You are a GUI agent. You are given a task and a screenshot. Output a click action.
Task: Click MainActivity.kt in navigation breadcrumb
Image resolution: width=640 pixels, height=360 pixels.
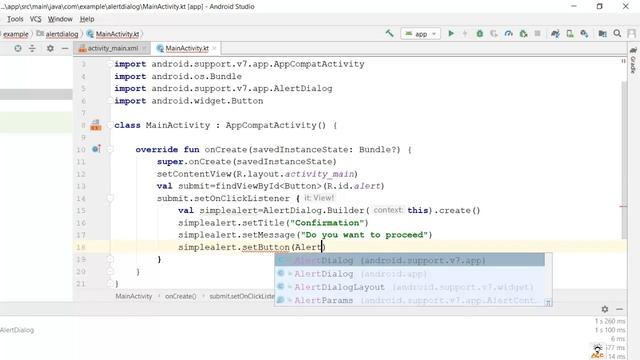(113, 34)
